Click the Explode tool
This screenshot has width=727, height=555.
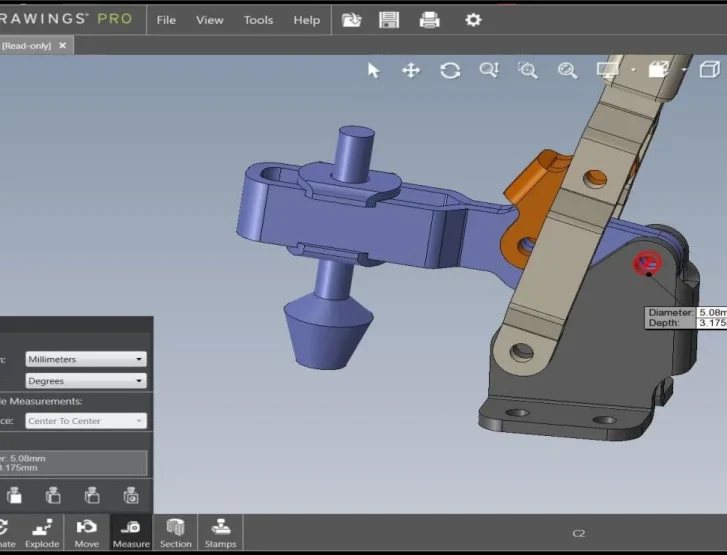[x=42, y=533]
